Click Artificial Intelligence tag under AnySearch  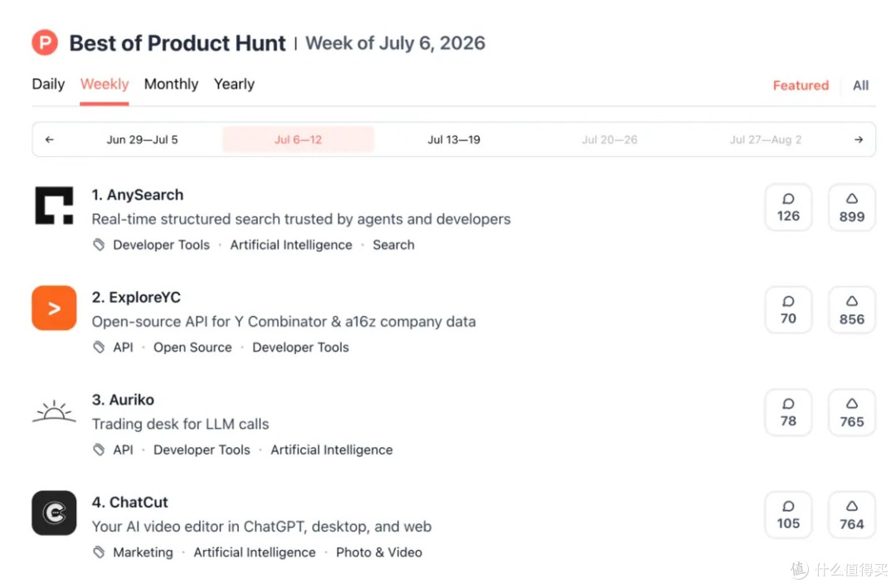[x=291, y=245]
